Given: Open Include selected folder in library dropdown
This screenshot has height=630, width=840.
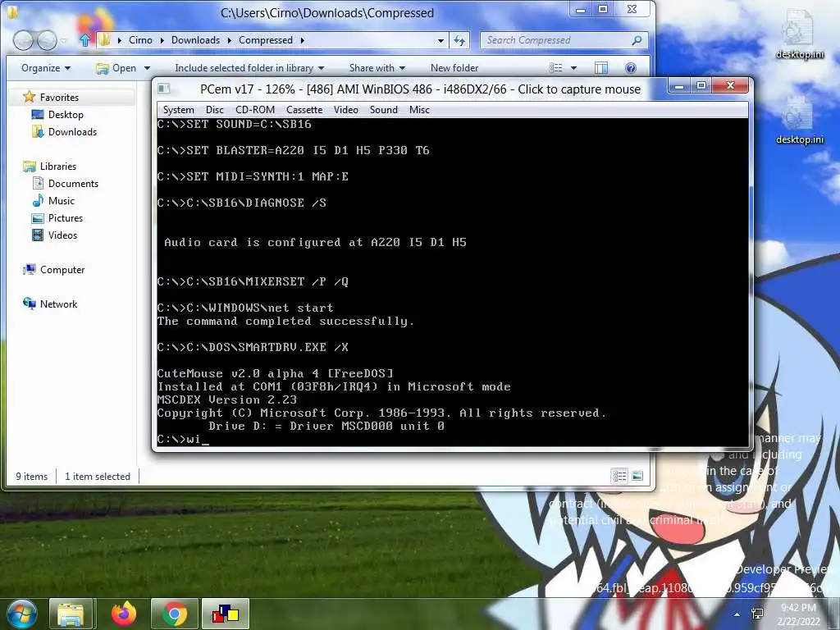Looking at the screenshot, I should click(x=249, y=68).
